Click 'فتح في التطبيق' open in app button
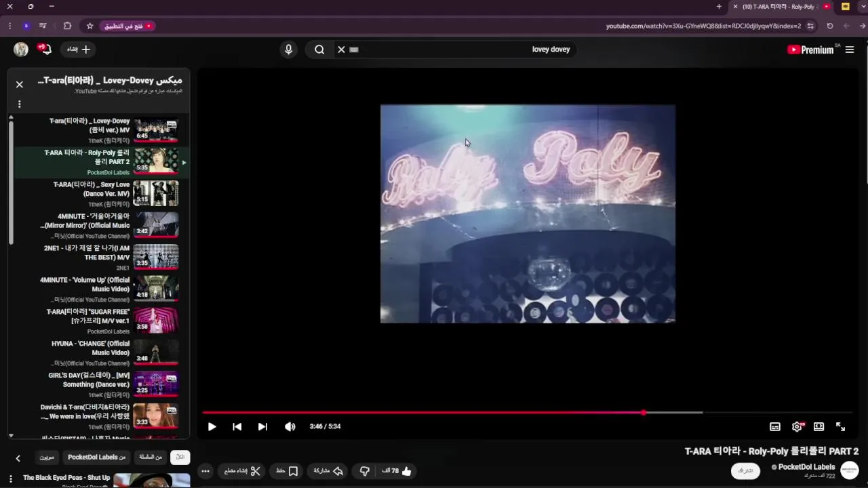868x488 pixels. [129, 26]
